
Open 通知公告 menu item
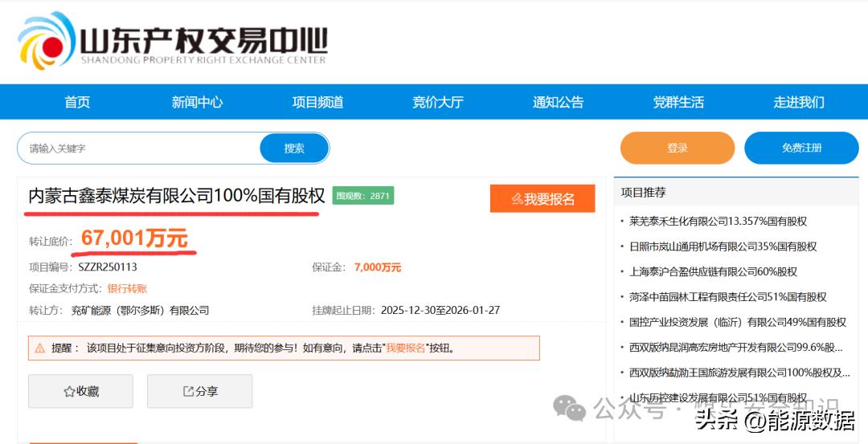coord(558,102)
